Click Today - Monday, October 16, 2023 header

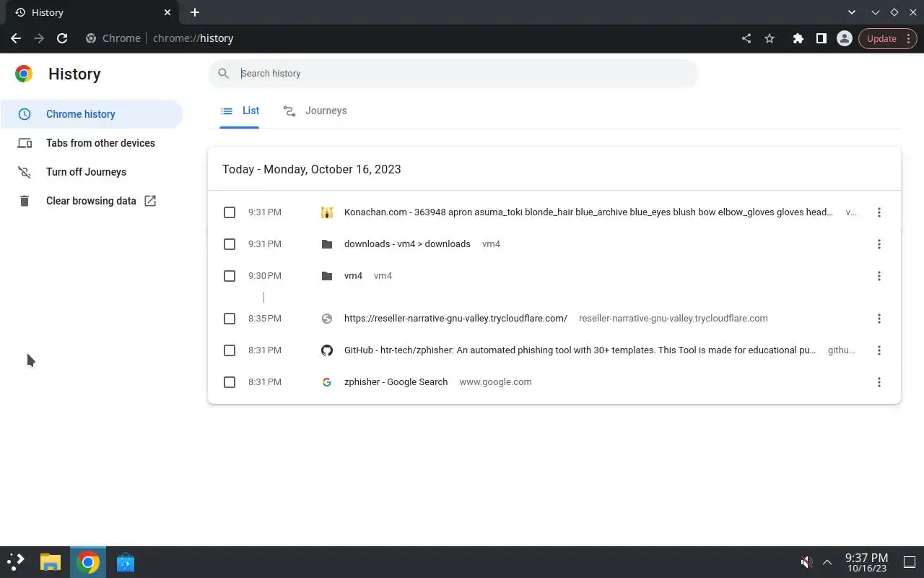pos(312,169)
